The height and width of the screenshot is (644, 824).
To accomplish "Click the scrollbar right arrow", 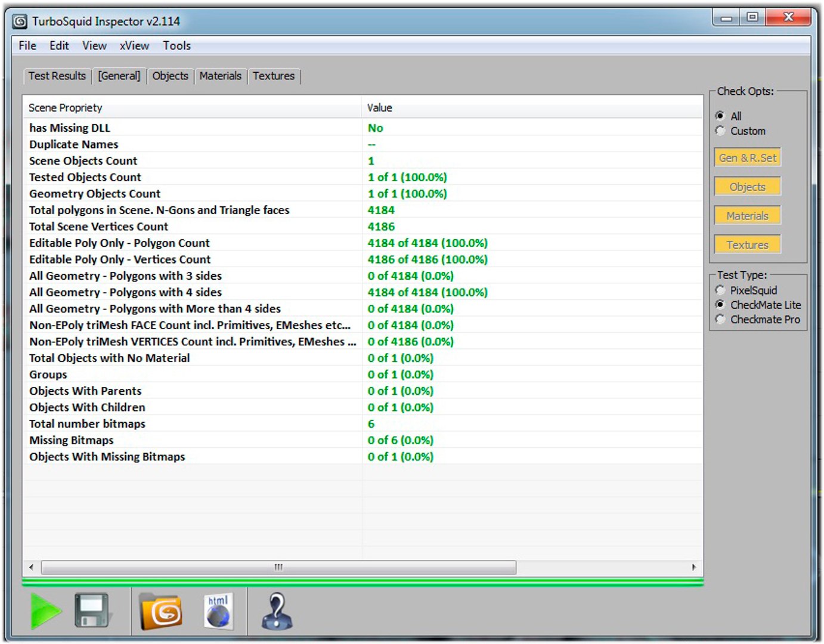I will pyautogui.click(x=693, y=567).
